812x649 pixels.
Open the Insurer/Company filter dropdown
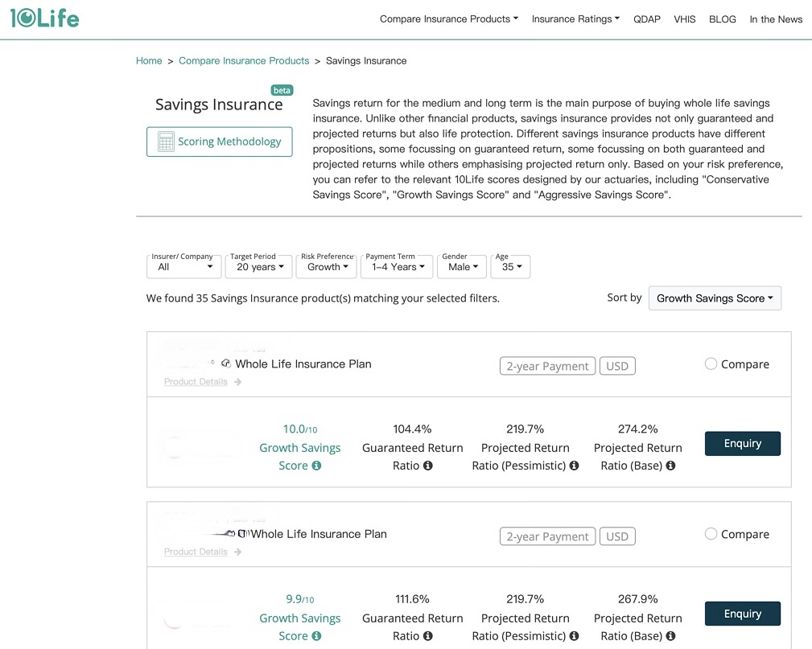pos(185,267)
